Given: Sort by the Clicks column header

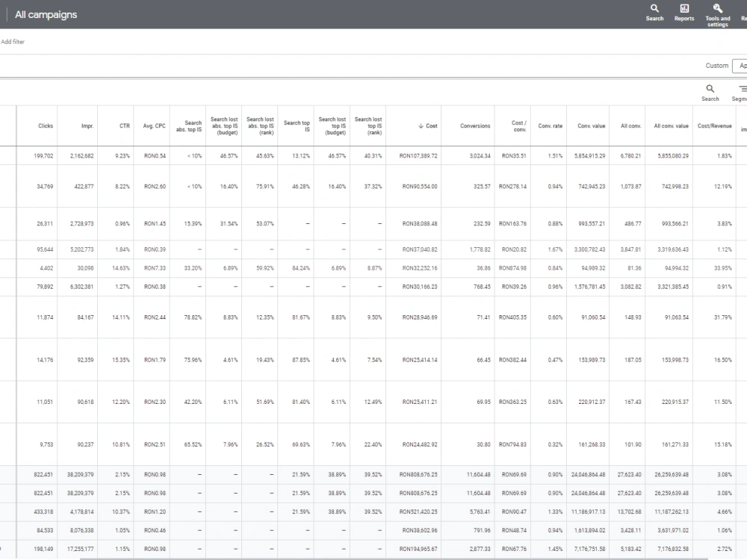Looking at the screenshot, I should 46,125.
